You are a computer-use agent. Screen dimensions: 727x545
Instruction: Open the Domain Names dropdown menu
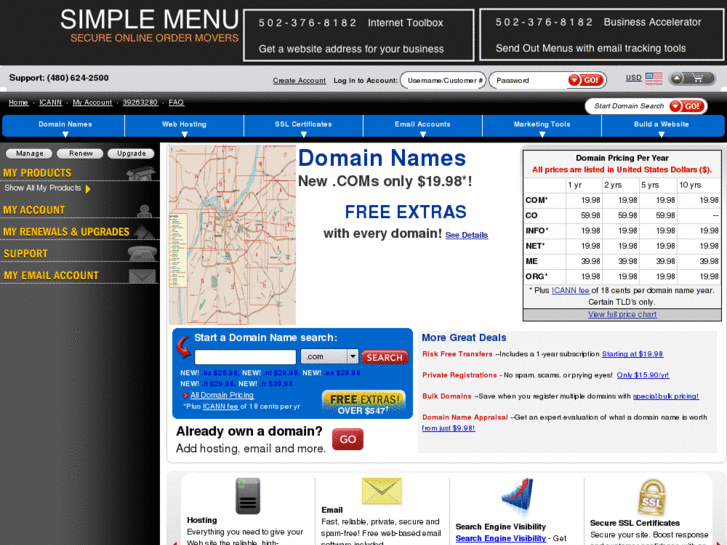(64, 126)
